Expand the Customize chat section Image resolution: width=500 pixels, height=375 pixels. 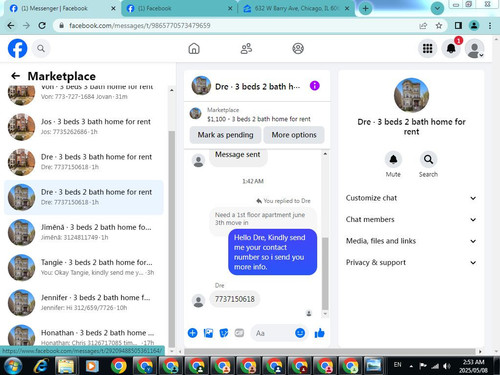tap(411, 198)
